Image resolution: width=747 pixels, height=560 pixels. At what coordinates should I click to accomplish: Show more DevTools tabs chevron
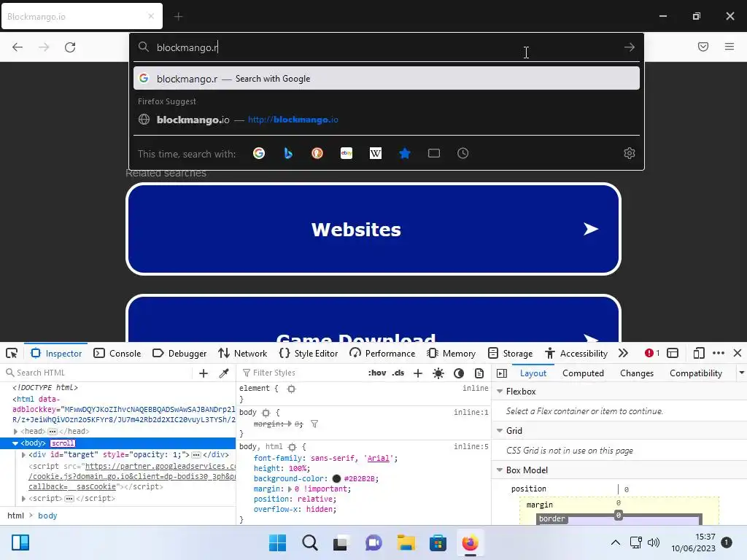pos(623,354)
